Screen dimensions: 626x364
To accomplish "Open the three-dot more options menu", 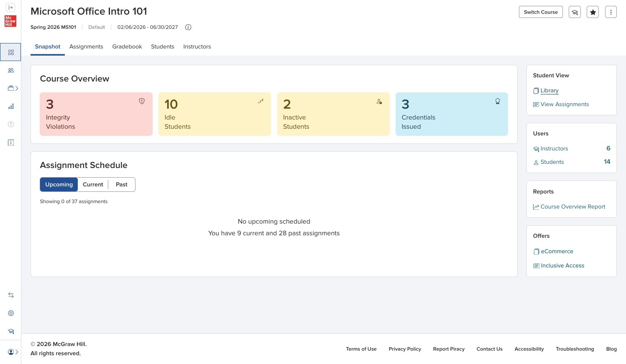I will (x=611, y=12).
